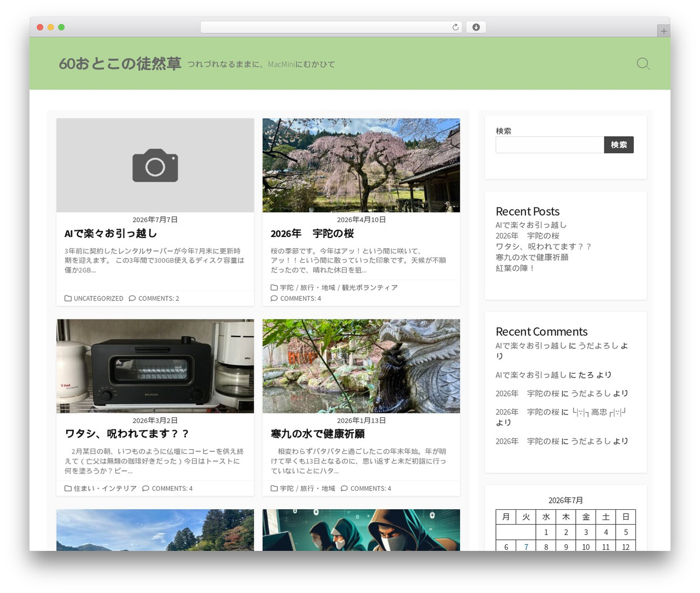The width and height of the screenshot is (700, 593).
Task: Click the Recent Posts widget heading
Action: tap(528, 211)
